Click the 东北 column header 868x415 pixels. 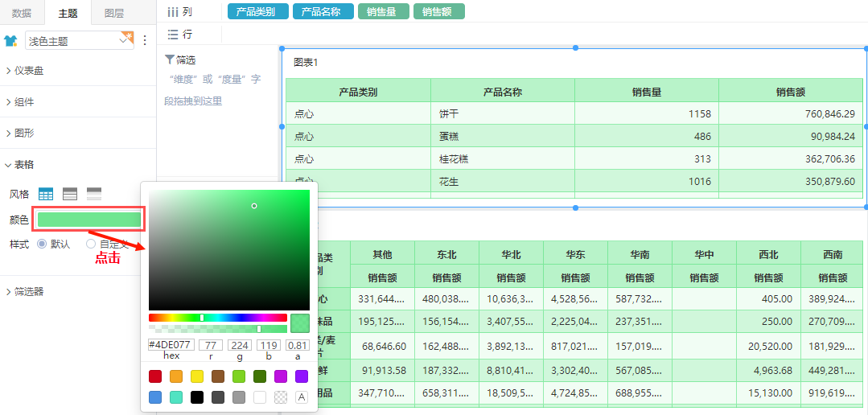click(x=446, y=254)
